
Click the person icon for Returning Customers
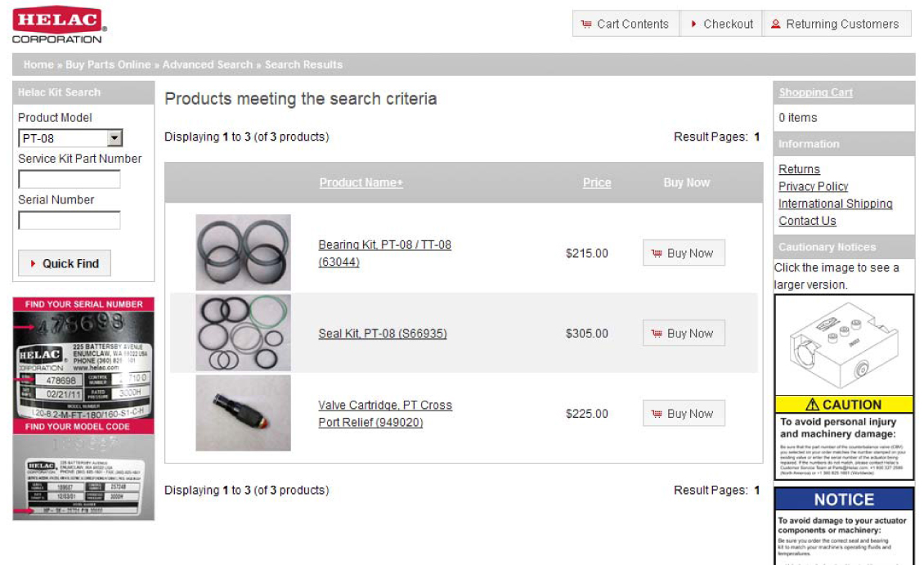click(x=775, y=25)
